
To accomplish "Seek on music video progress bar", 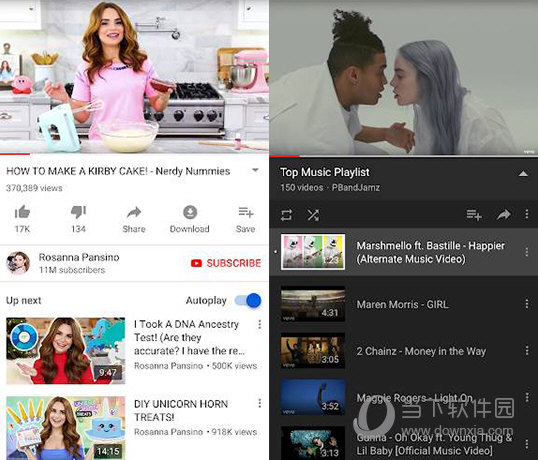I will coord(404,156).
